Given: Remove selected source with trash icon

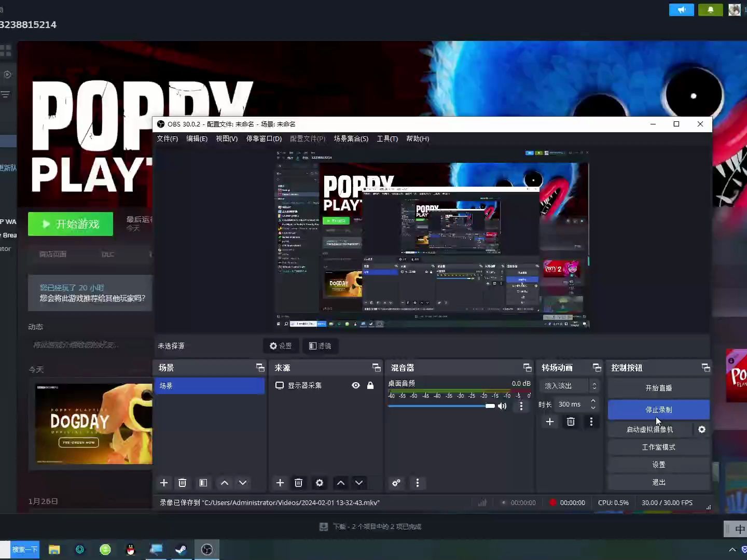Looking at the screenshot, I should point(299,483).
